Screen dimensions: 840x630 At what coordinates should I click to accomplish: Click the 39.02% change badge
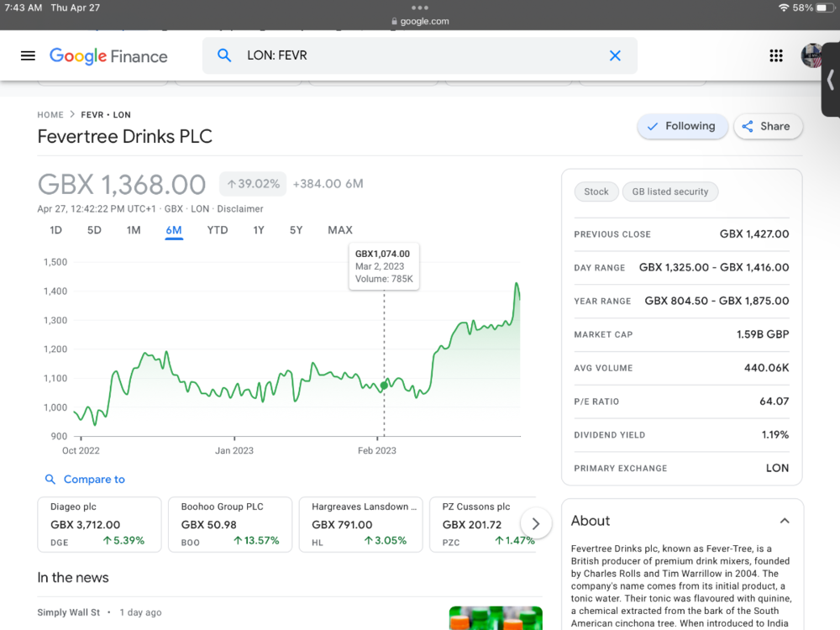pyautogui.click(x=253, y=184)
